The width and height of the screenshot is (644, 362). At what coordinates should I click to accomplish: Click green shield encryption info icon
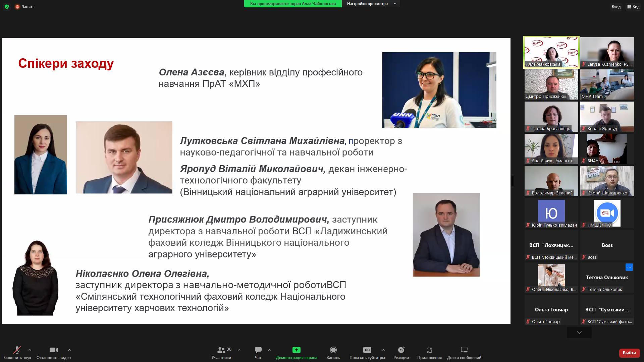point(7,7)
